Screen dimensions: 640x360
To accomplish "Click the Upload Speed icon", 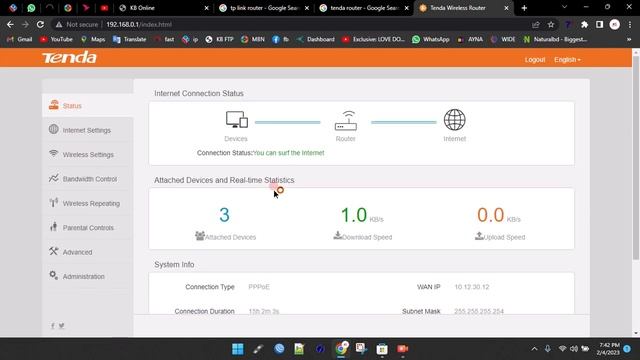I will [x=479, y=236].
